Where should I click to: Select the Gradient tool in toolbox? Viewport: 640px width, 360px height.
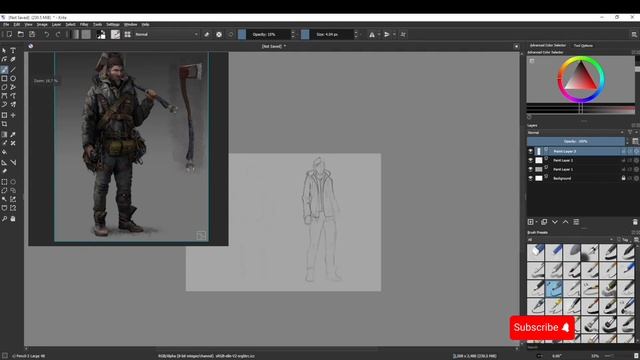point(4,135)
